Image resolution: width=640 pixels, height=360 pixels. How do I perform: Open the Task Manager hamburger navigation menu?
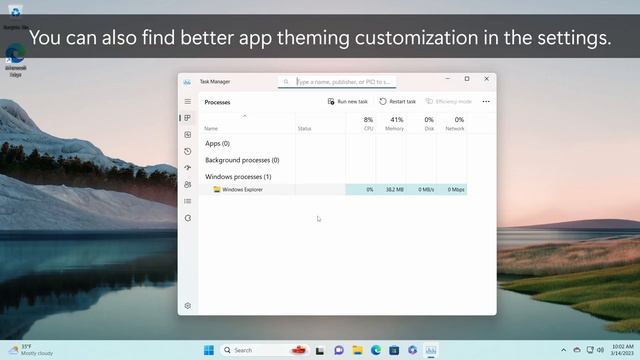188,101
